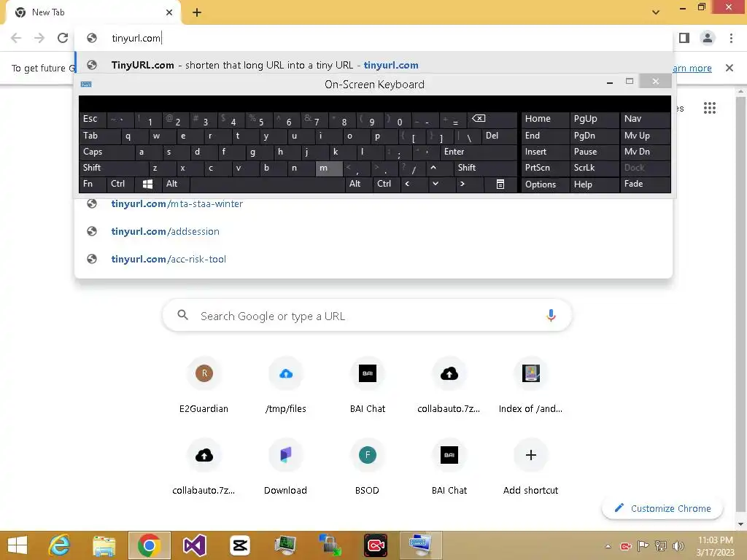747x560 pixels.
Task: Click the spacebar on On-Screen Keyboard
Action: coord(267,184)
